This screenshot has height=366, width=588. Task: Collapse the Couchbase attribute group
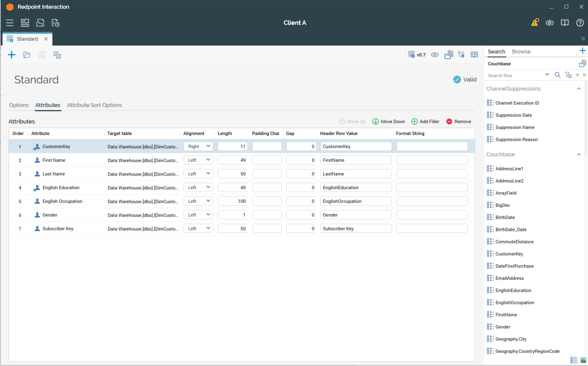pos(578,154)
